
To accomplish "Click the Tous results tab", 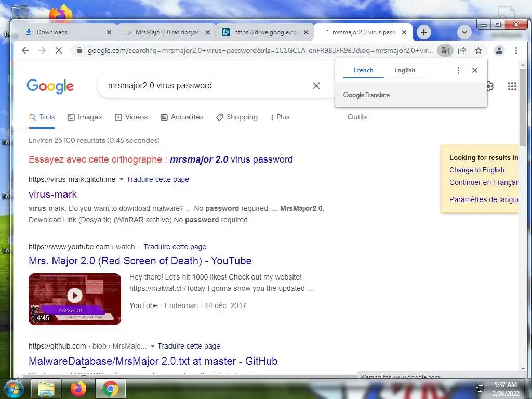I will point(42,117).
